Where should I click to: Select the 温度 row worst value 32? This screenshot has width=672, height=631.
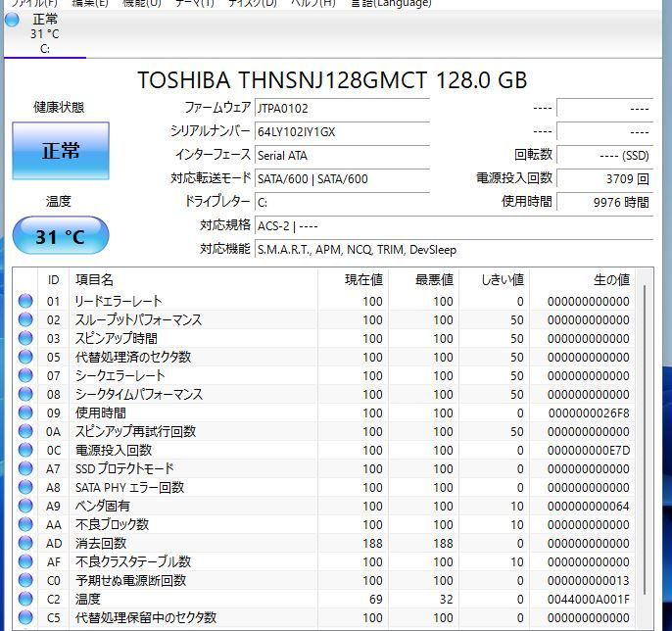(x=446, y=600)
